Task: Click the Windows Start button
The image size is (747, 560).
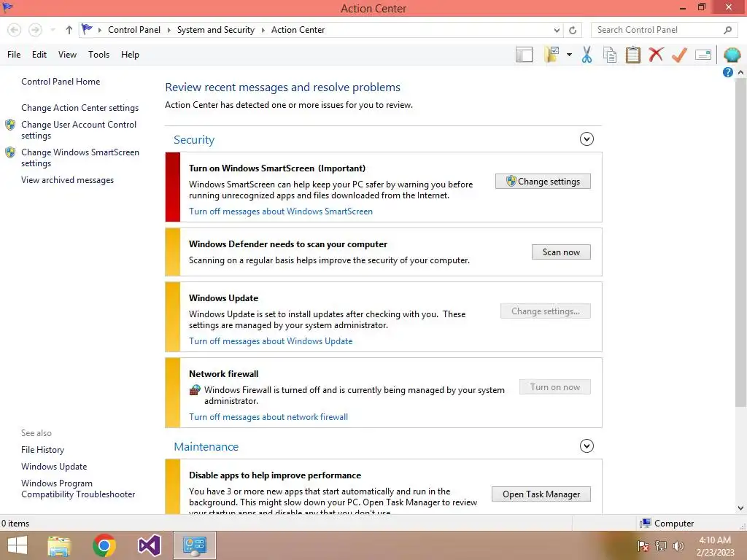Action: click(x=18, y=545)
